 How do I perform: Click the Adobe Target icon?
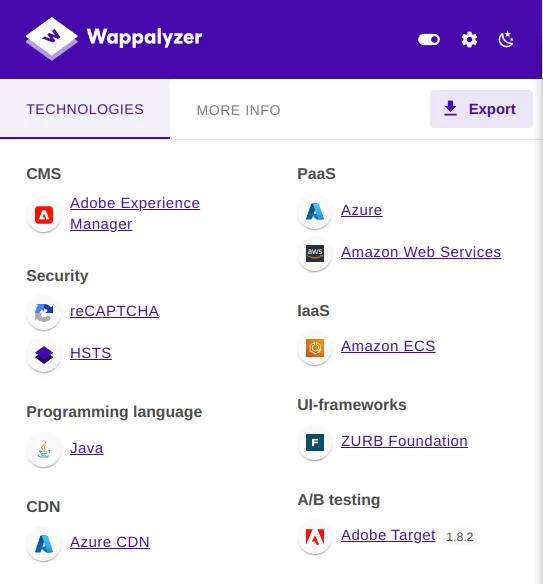tap(315, 537)
